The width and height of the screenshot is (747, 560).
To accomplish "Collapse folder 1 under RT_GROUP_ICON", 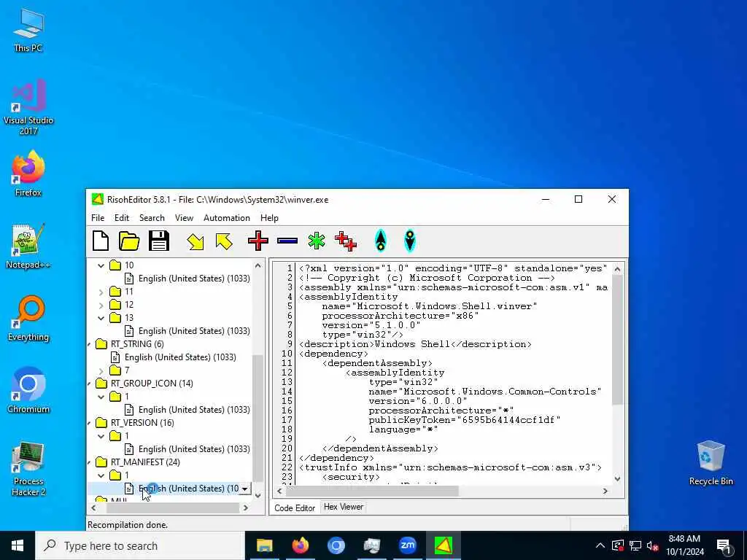I will (101, 397).
